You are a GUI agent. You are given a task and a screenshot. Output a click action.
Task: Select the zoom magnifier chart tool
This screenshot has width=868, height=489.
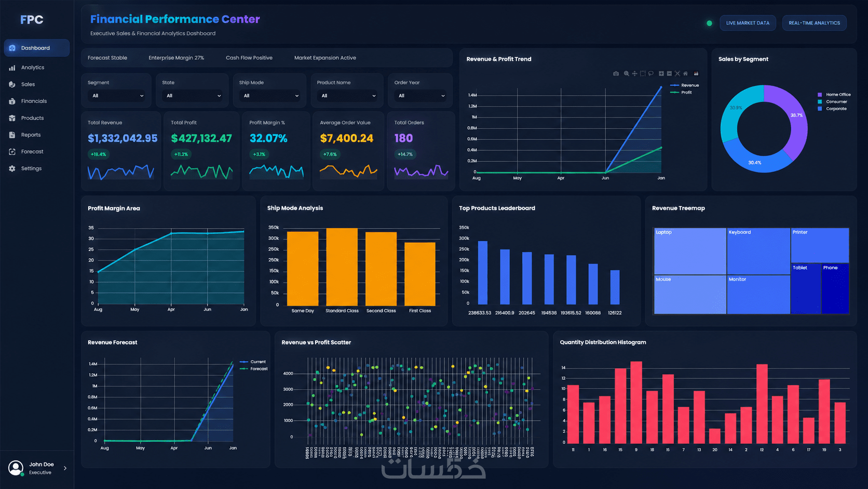627,74
